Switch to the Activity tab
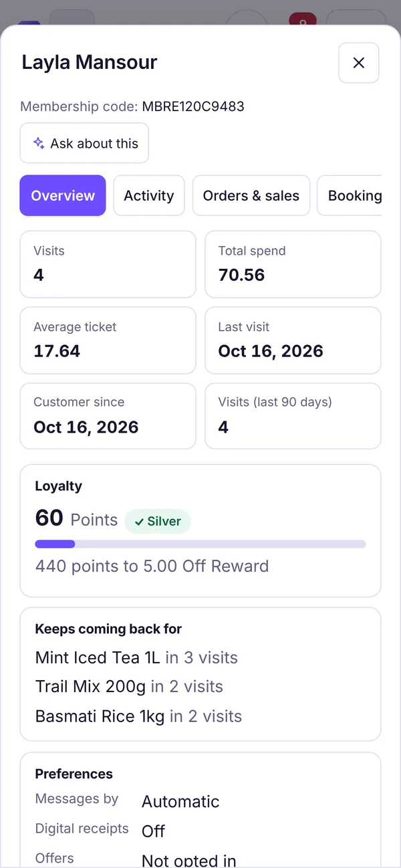 pyautogui.click(x=149, y=195)
